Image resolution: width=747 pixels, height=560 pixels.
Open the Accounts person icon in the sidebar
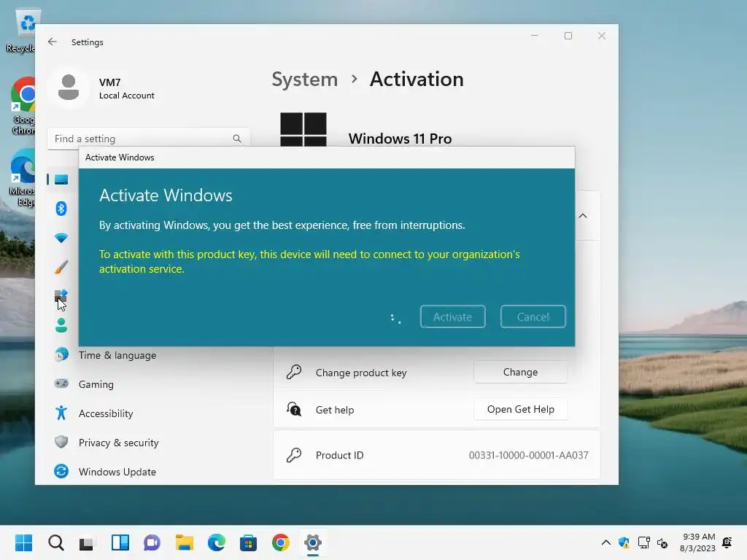tap(61, 325)
